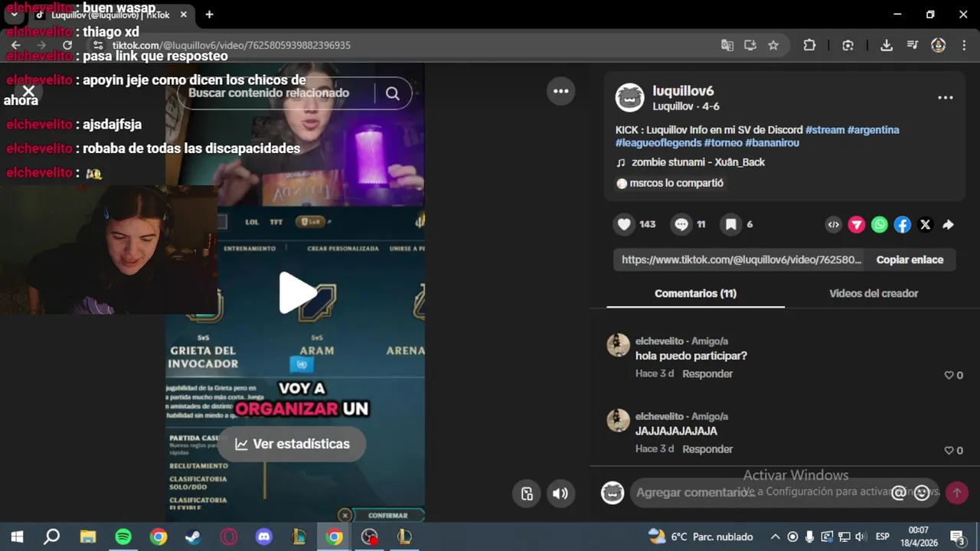Open the emoji picker icon
This screenshot has width=980, height=551.
click(923, 493)
